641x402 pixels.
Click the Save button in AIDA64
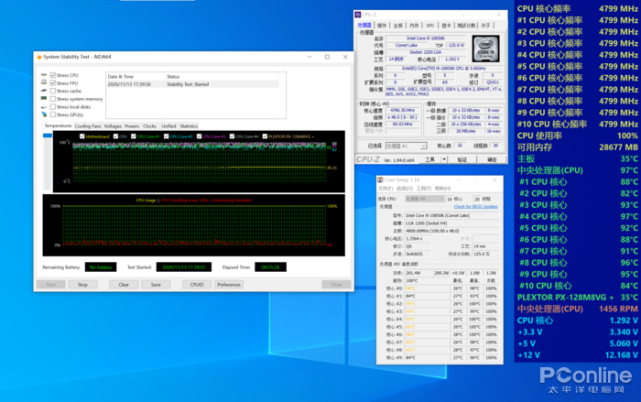click(156, 285)
